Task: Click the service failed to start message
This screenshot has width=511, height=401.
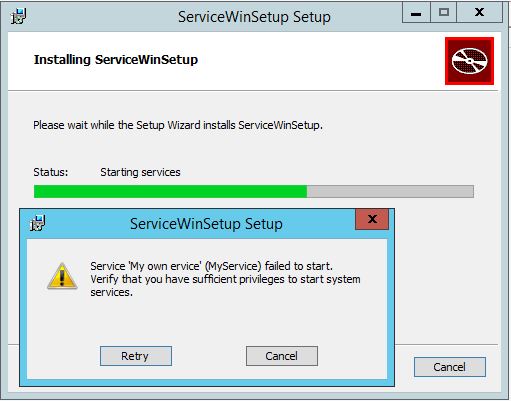Action: pyautogui.click(x=225, y=279)
